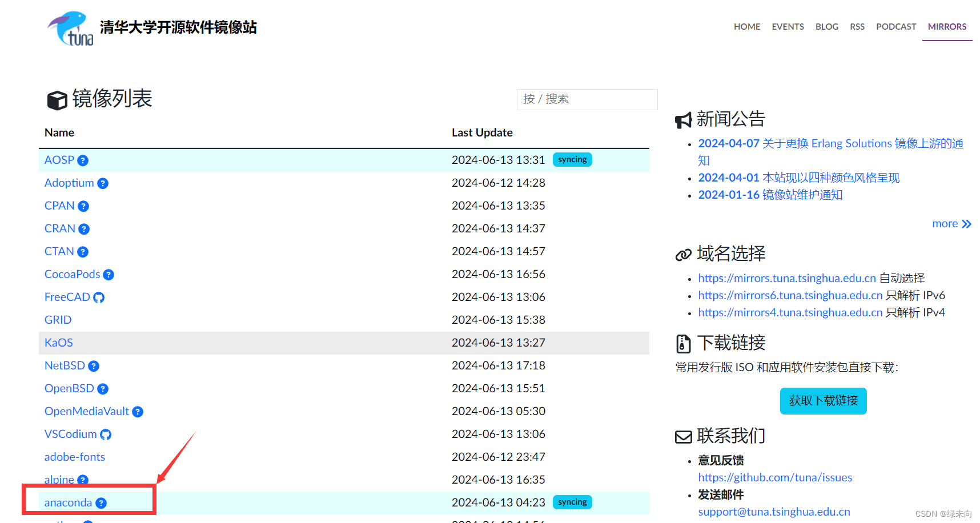
Task: Open the 2024-01-16 maintenance notice
Action: (x=770, y=195)
